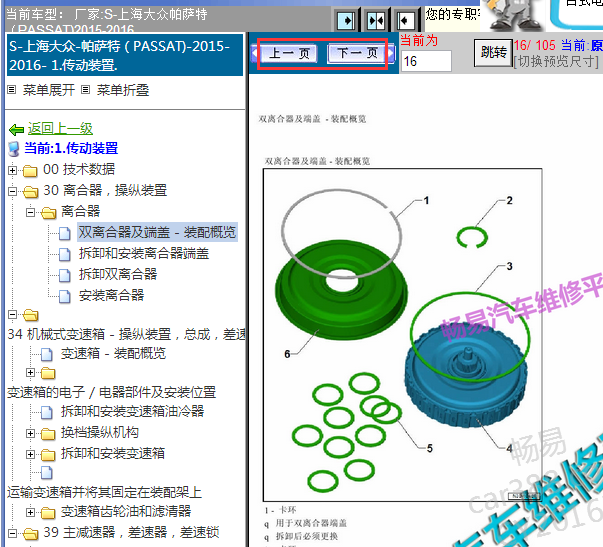603x547 pixels.
Task: Click the page icon of 变速箱 - 装配概览
Action: click(46, 354)
